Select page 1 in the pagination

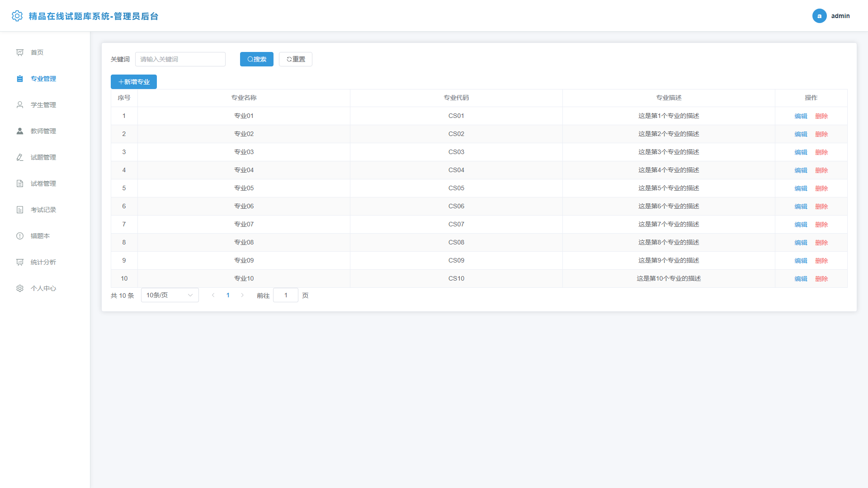click(228, 295)
